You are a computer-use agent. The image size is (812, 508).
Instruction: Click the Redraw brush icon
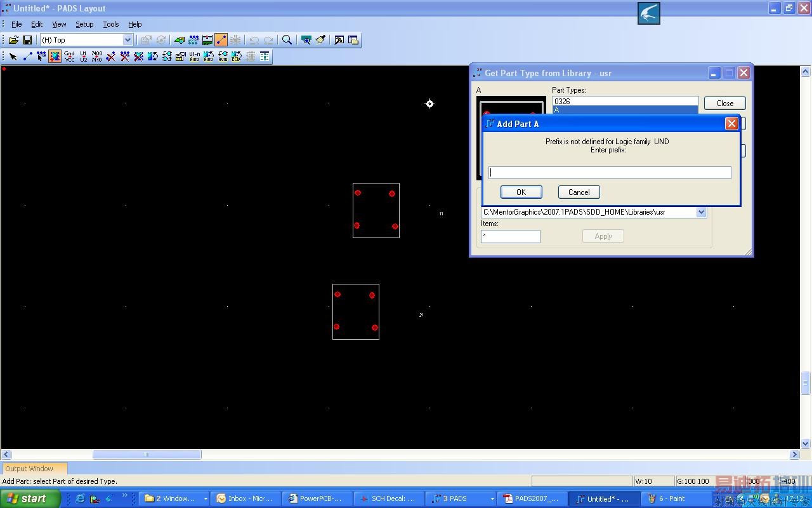point(320,40)
